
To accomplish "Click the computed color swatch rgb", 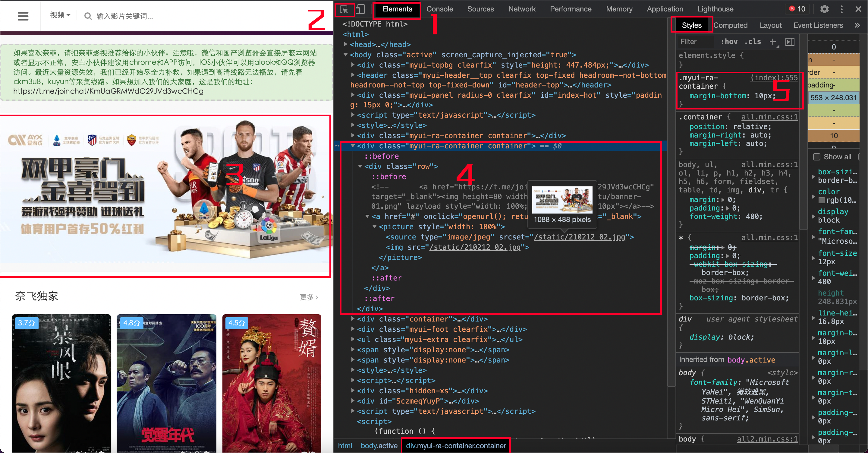I will point(822,200).
